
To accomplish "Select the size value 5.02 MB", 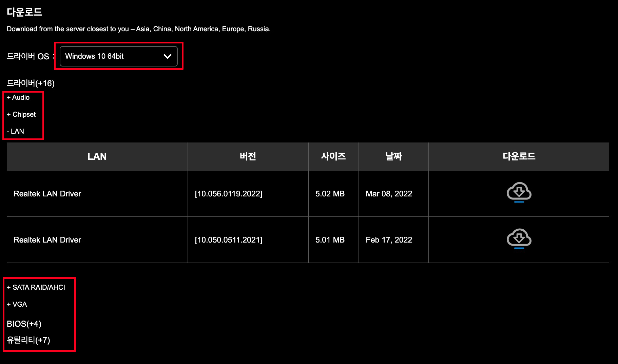I will tap(330, 194).
